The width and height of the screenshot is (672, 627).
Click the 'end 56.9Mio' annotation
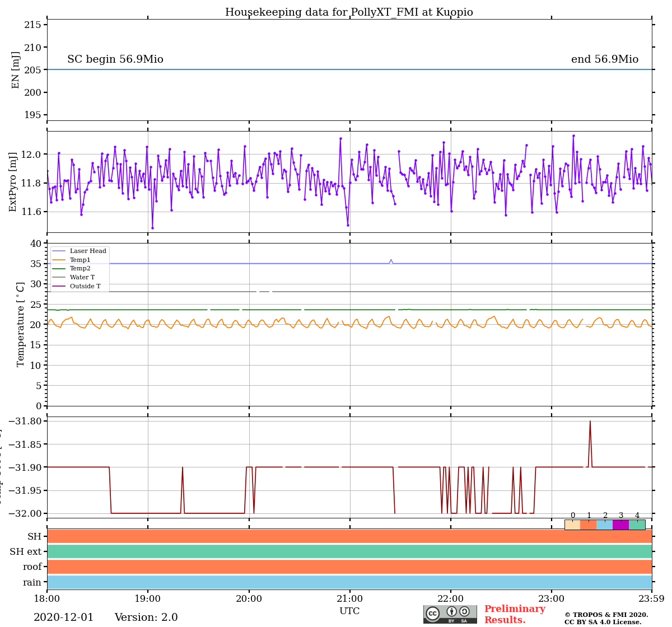coord(605,59)
